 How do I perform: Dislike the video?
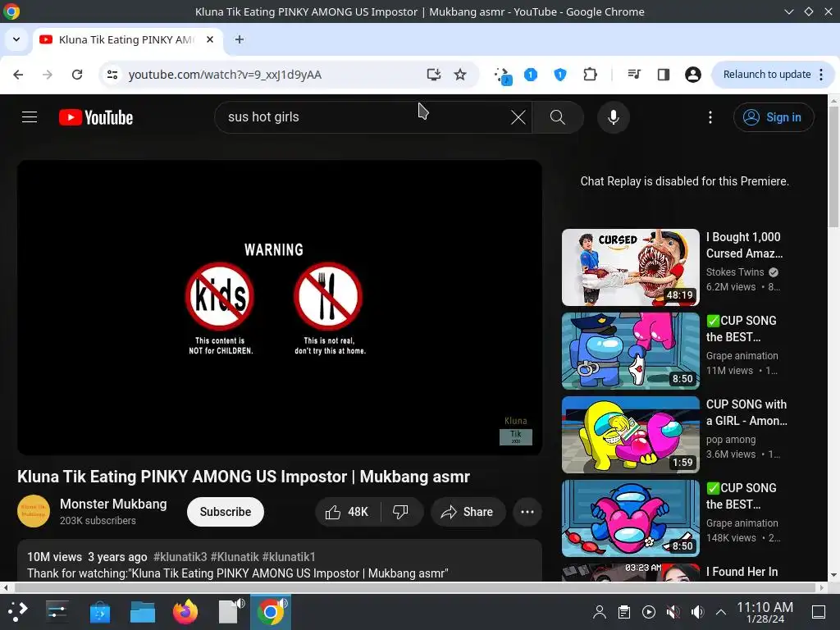coord(400,512)
